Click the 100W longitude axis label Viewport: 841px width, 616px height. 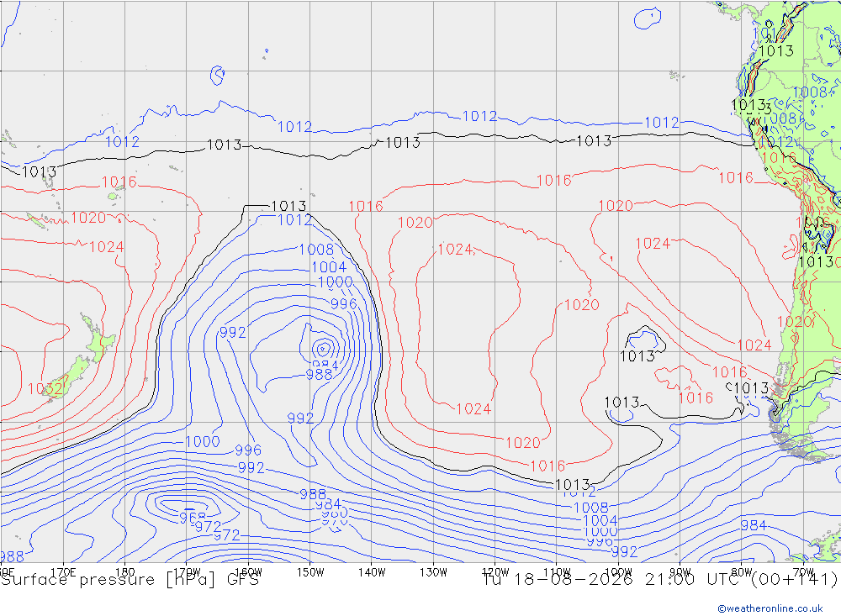coord(618,572)
